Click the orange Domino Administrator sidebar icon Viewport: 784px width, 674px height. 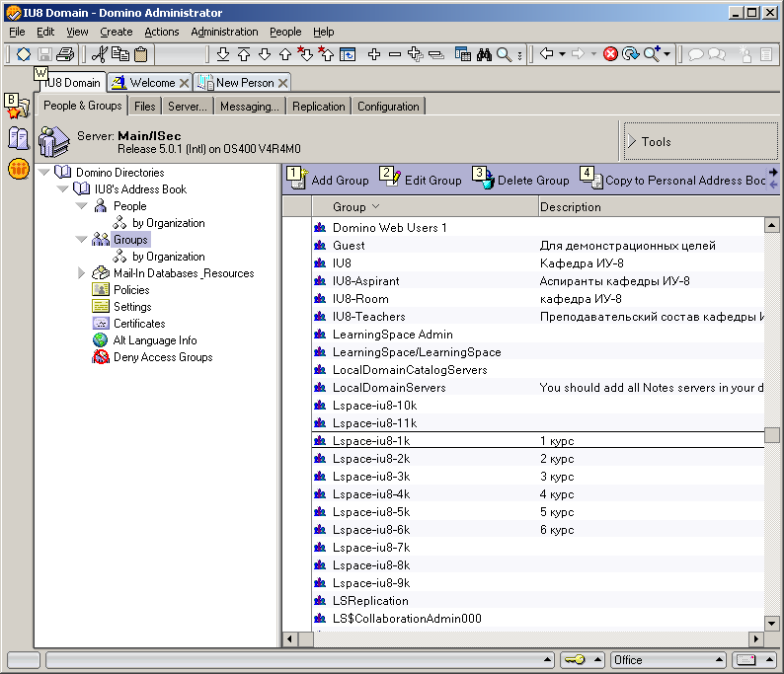pyautogui.click(x=19, y=169)
